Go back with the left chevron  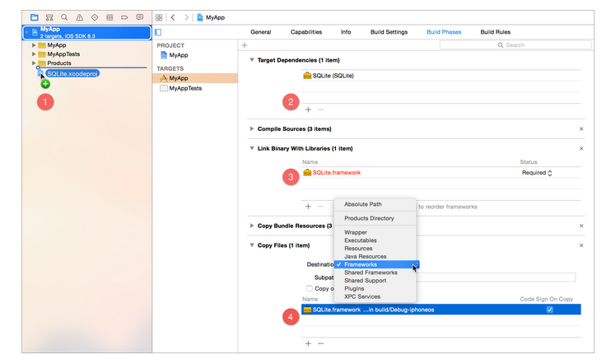tap(173, 17)
